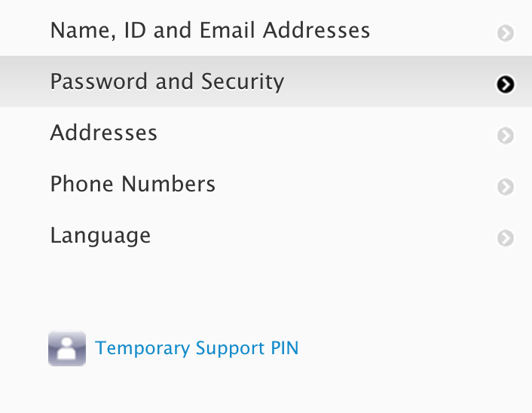Open the Temporary Support PIN link
532x413 pixels.
tap(197, 348)
